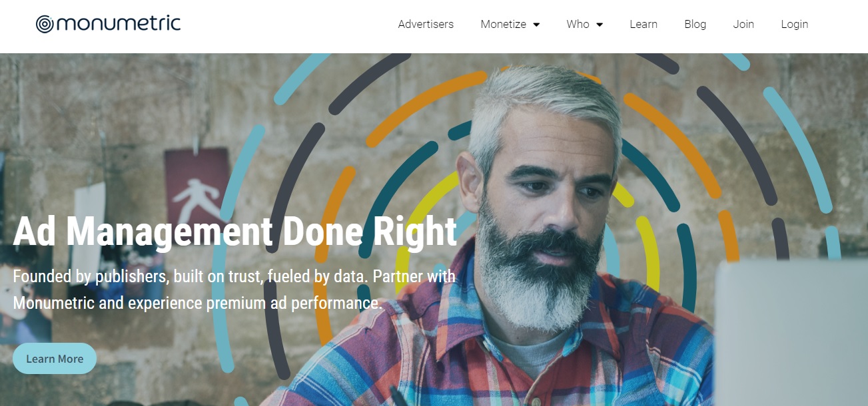The image size is (868, 406).
Task: Click the Monumetric concentric circles logo icon
Action: (45, 25)
